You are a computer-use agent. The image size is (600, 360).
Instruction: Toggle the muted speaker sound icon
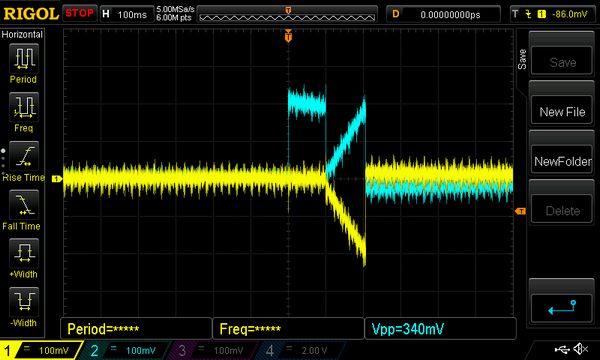581,349
